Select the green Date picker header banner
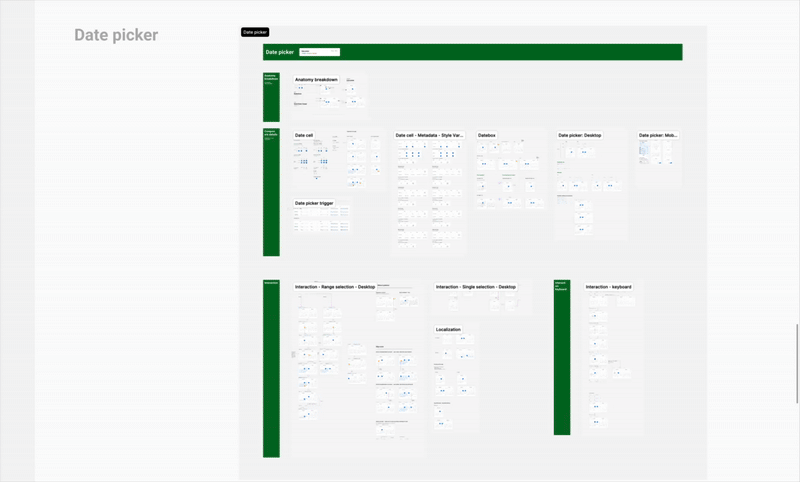 pos(500,52)
